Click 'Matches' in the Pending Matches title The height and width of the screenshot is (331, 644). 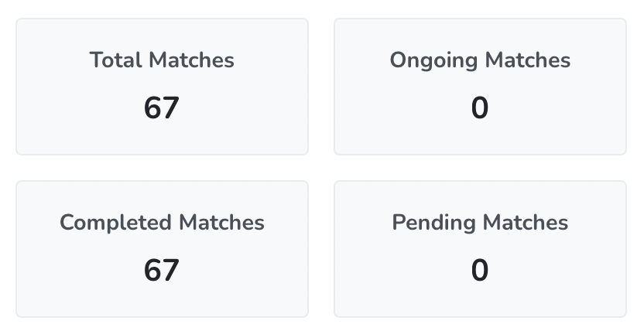pos(526,223)
